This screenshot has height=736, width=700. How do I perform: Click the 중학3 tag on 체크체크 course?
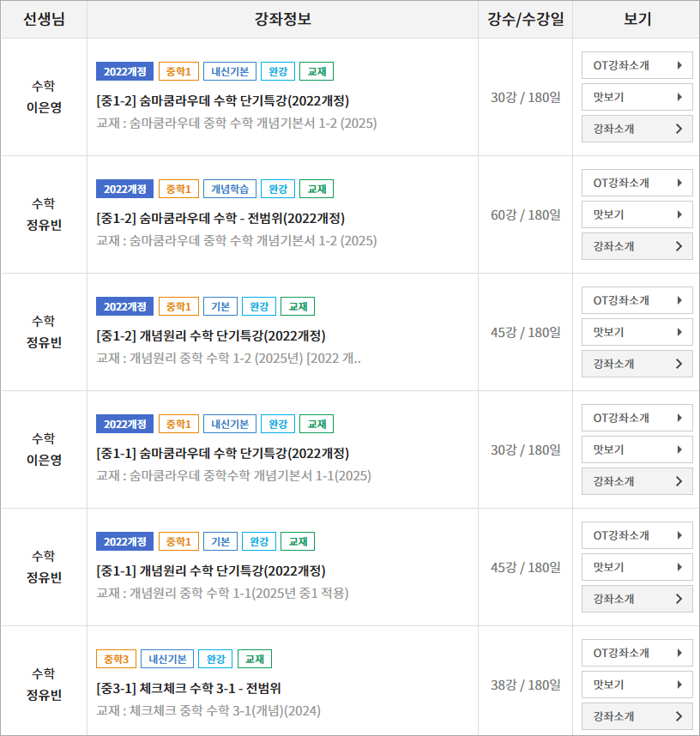point(116,659)
